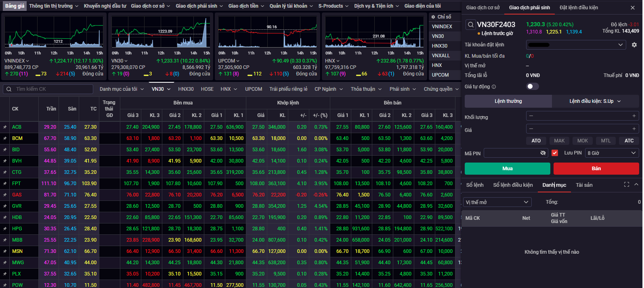
Task: Select the ATC order type button
Action: (629, 141)
